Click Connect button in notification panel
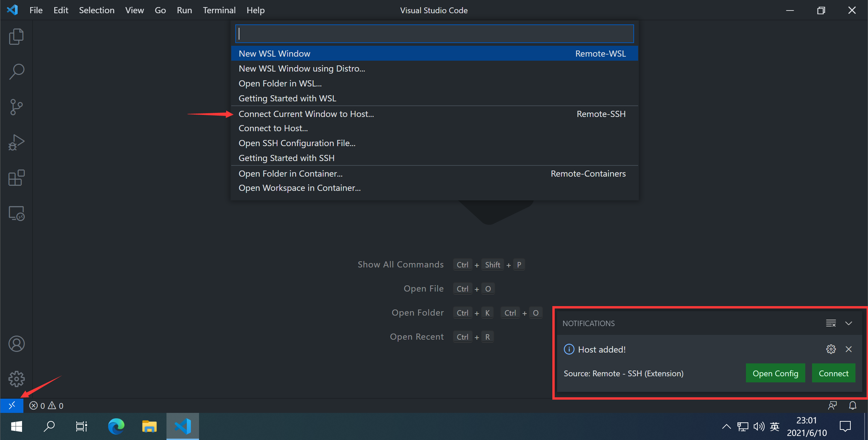The height and width of the screenshot is (440, 868). point(833,373)
